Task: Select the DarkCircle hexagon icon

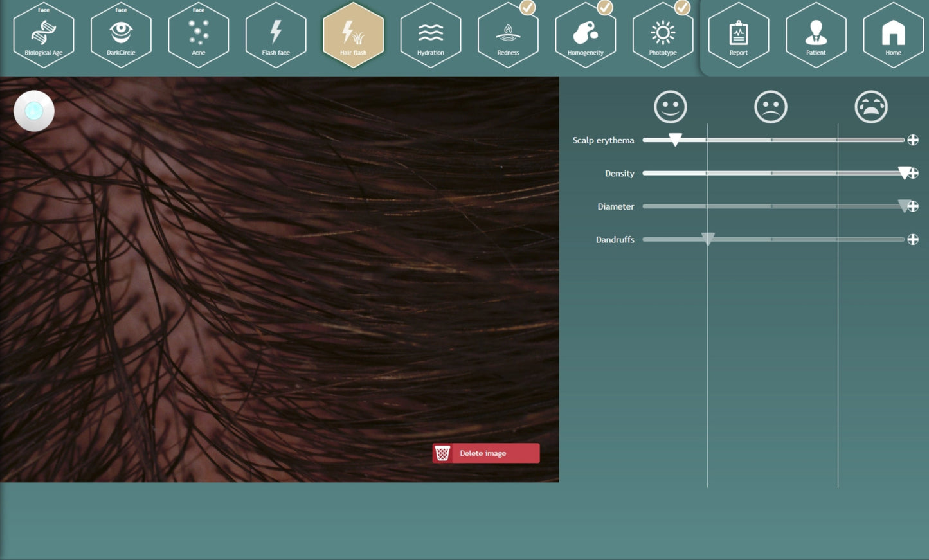Action: coord(121,35)
